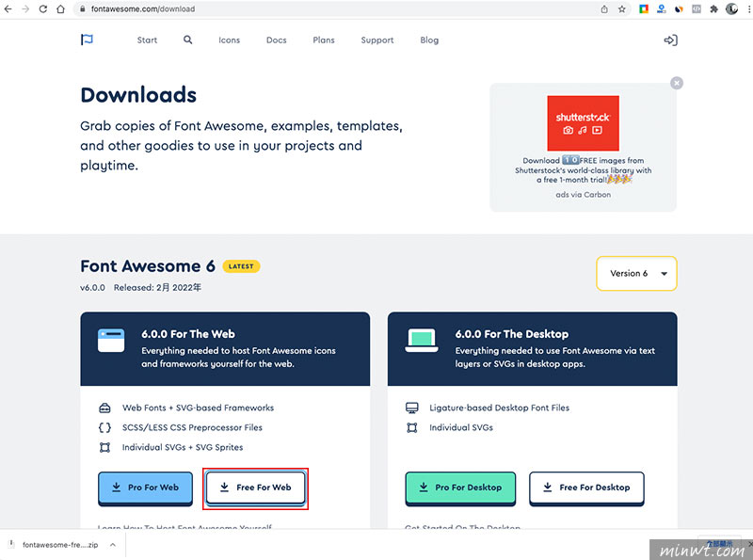Click the toolbox icon beside Web Fonts
Viewport: 753px width, 560px height.
click(104, 408)
